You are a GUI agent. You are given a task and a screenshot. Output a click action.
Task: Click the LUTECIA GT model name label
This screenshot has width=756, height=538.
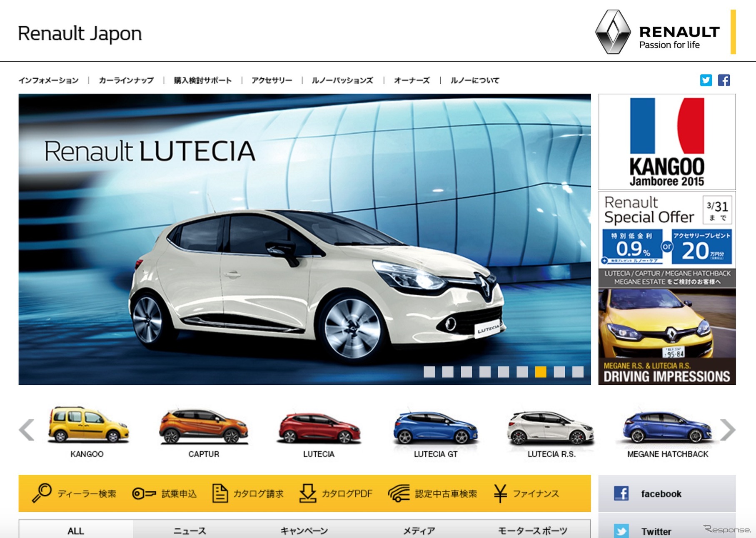[x=436, y=454]
